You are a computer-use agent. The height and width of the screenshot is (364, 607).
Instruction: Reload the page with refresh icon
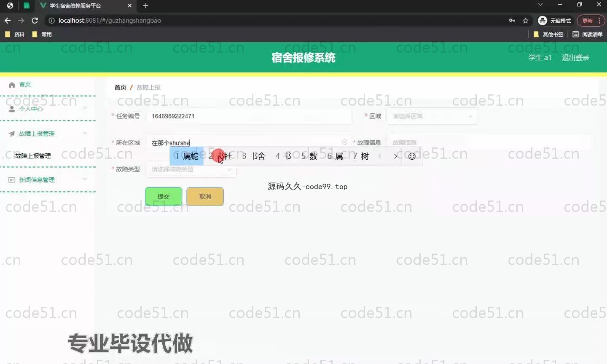coord(35,21)
